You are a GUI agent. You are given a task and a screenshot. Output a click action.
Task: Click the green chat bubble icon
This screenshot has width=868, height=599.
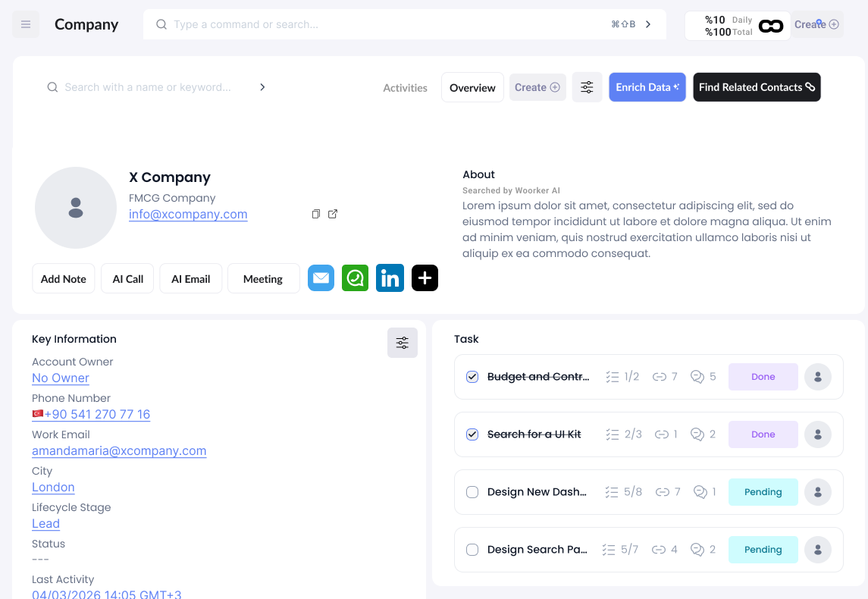(356, 278)
